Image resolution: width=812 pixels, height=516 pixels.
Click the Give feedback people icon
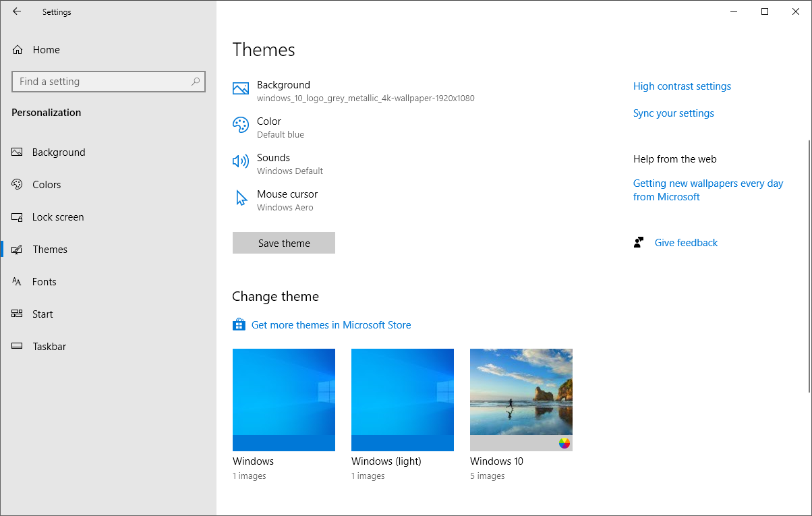point(639,242)
